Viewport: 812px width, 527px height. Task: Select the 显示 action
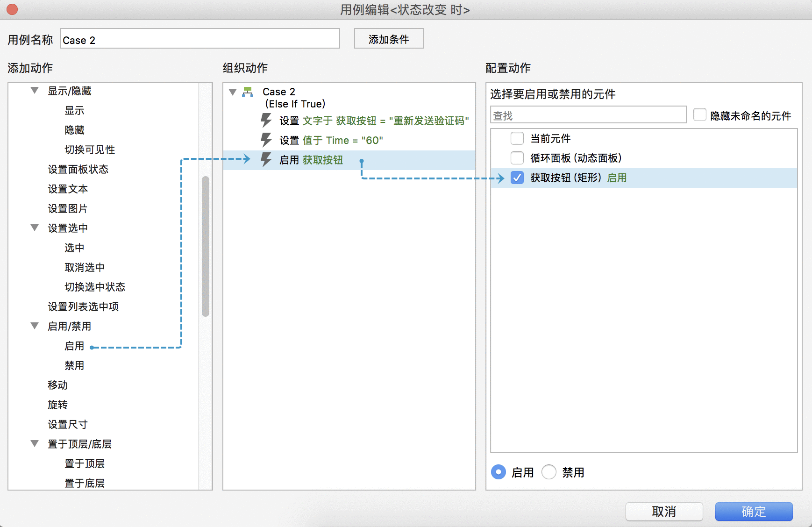74,110
